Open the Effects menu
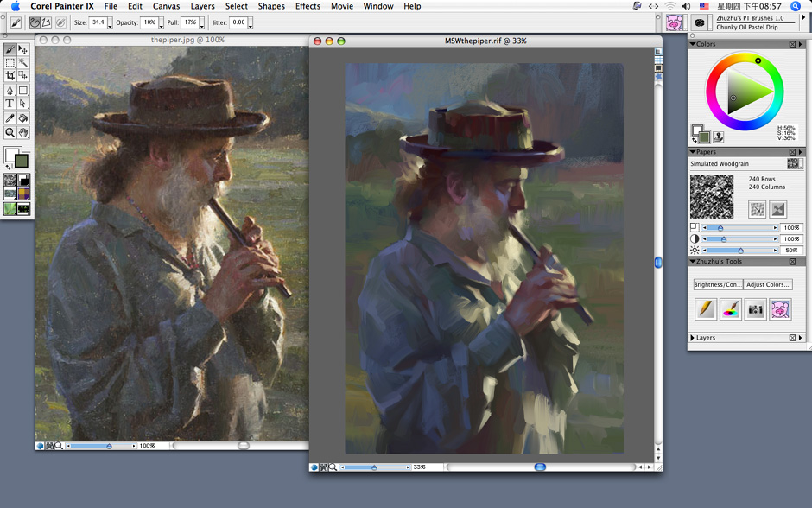The height and width of the screenshot is (508, 812). (308, 6)
